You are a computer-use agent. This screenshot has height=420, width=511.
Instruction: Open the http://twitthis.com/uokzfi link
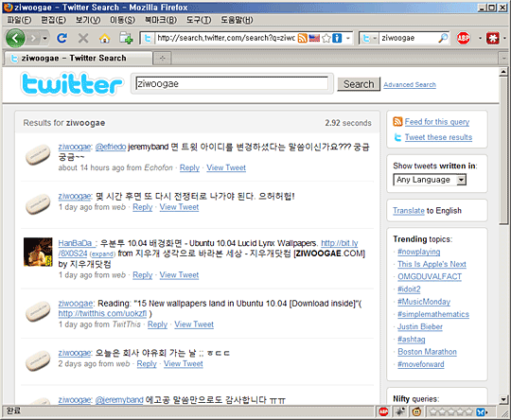pyautogui.click(x=102, y=313)
